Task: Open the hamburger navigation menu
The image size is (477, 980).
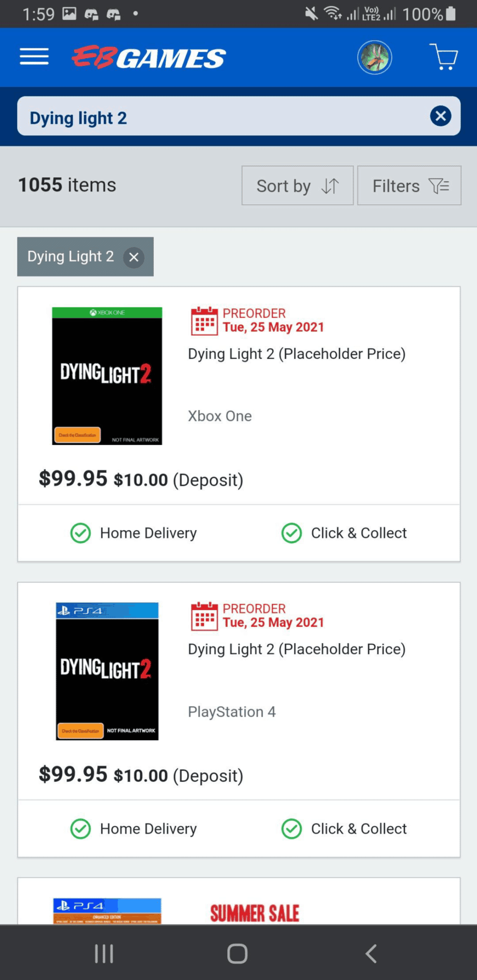Action: tap(34, 57)
